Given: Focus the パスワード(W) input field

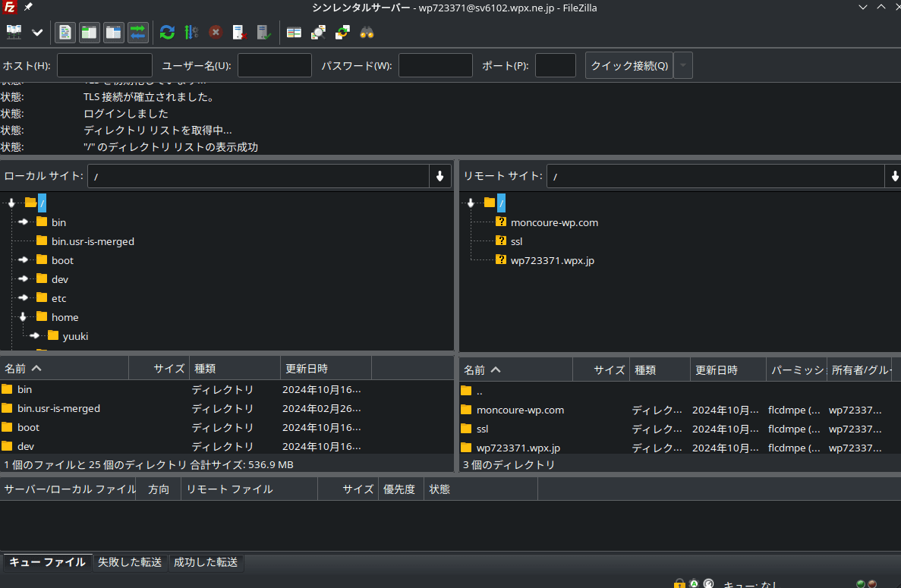Looking at the screenshot, I should click(436, 65).
